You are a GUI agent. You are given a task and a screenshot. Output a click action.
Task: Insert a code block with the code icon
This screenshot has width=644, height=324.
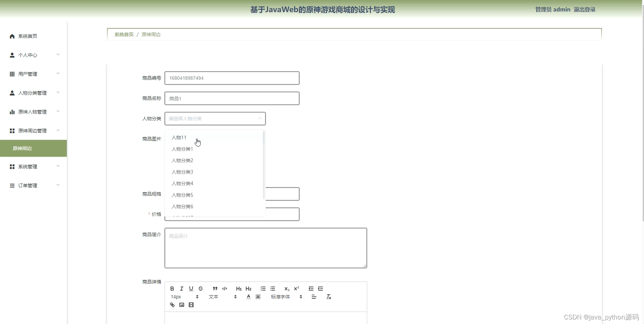coord(225,289)
